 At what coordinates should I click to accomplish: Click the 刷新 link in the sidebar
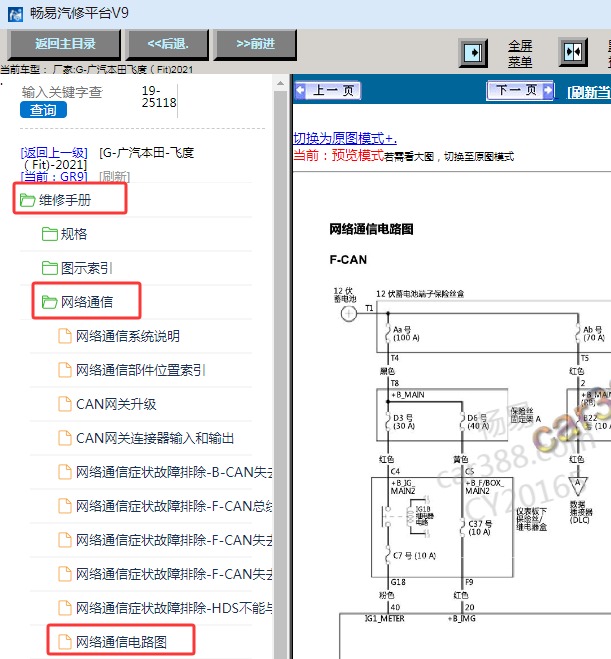pos(114,177)
